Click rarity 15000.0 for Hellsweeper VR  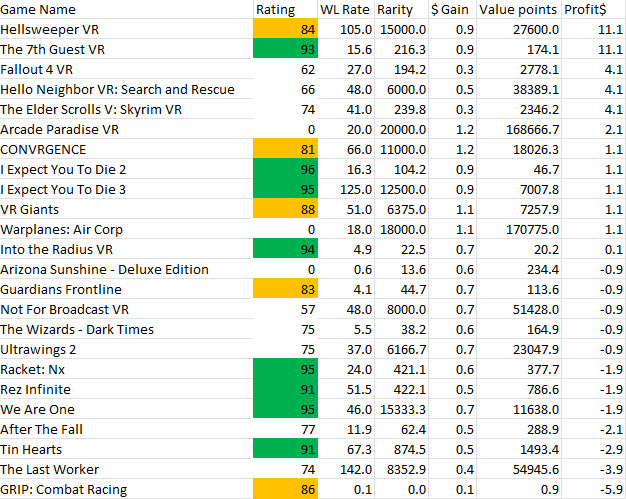401,29
